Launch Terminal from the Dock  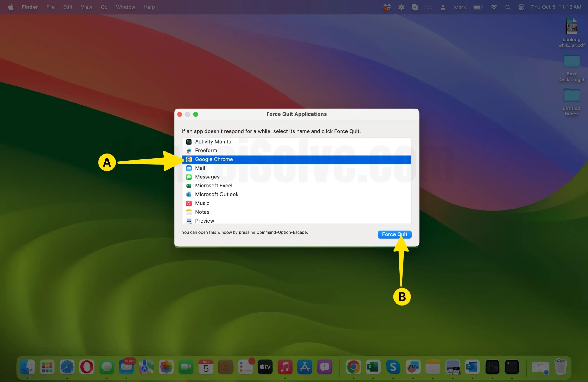[x=512, y=367]
